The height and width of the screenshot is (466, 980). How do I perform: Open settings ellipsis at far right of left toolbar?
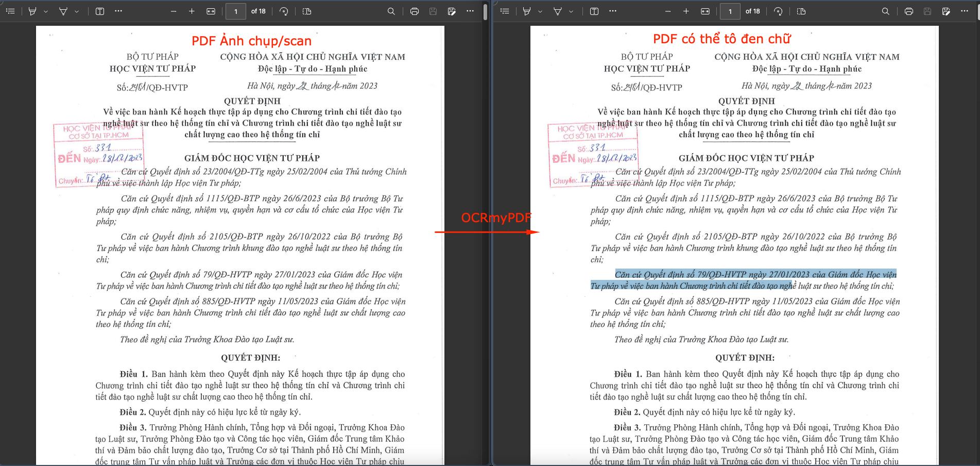(x=470, y=11)
